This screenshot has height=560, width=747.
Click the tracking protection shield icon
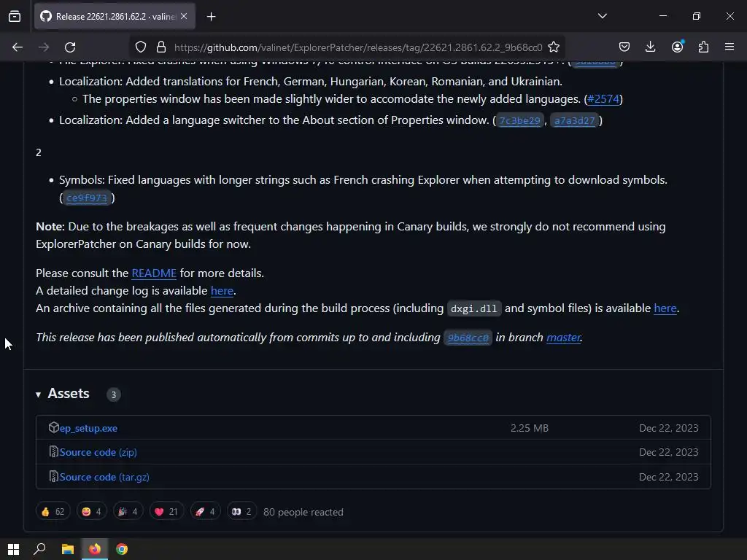coord(141,47)
